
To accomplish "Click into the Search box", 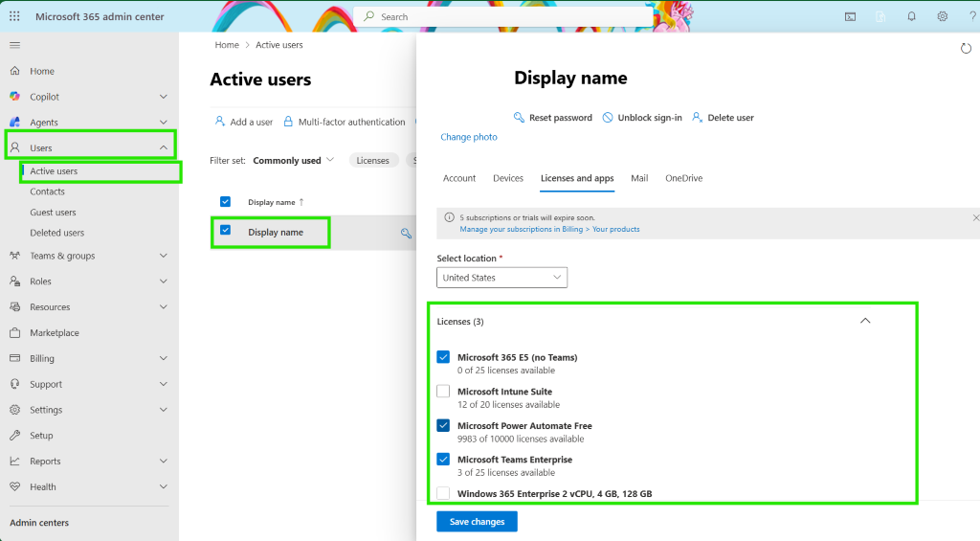I will (x=503, y=17).
